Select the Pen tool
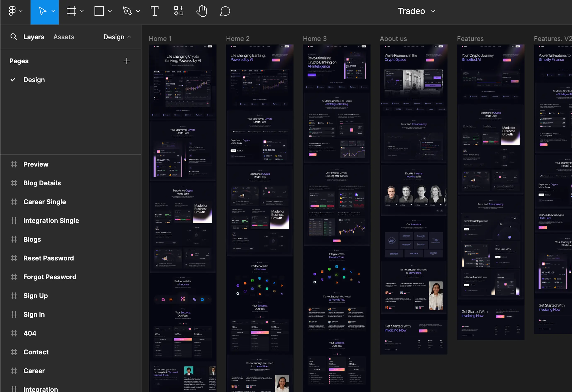572x392 pixels. tap(127, 11)
